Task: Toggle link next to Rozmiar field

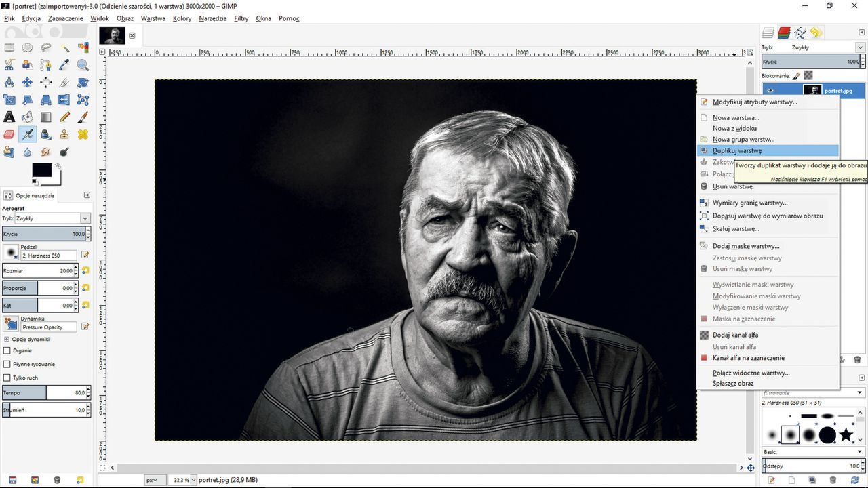Action: tap(85, 270)
